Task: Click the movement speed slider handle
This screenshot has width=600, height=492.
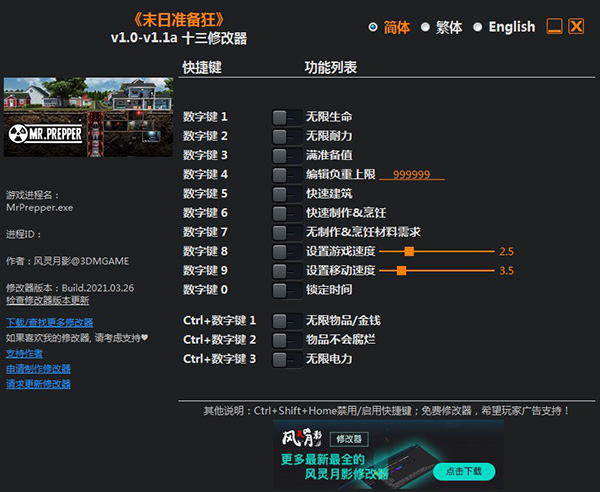Action: (x=401, y=271)
